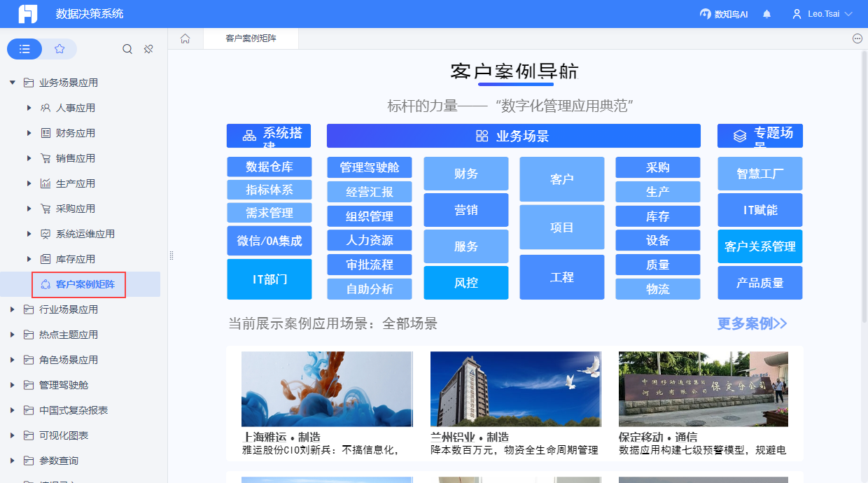Expand the 人事应用 node arrow
Screen dimensions: 868x483
[29, 108]
